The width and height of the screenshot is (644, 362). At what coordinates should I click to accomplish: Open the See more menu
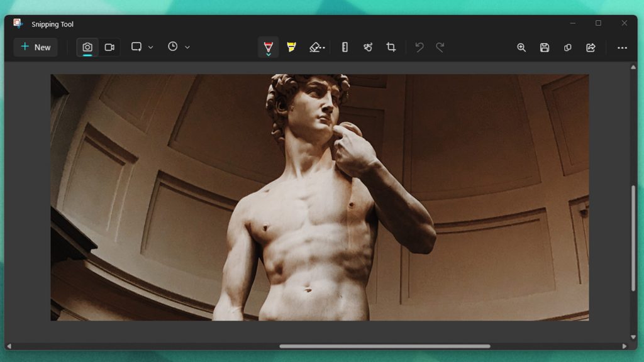tap(622, 47)
